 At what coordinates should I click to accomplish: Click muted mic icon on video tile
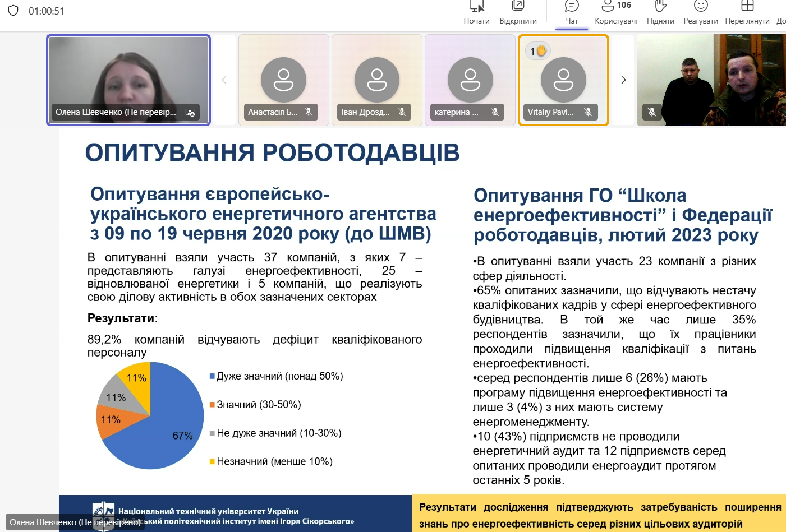[651, 112]
